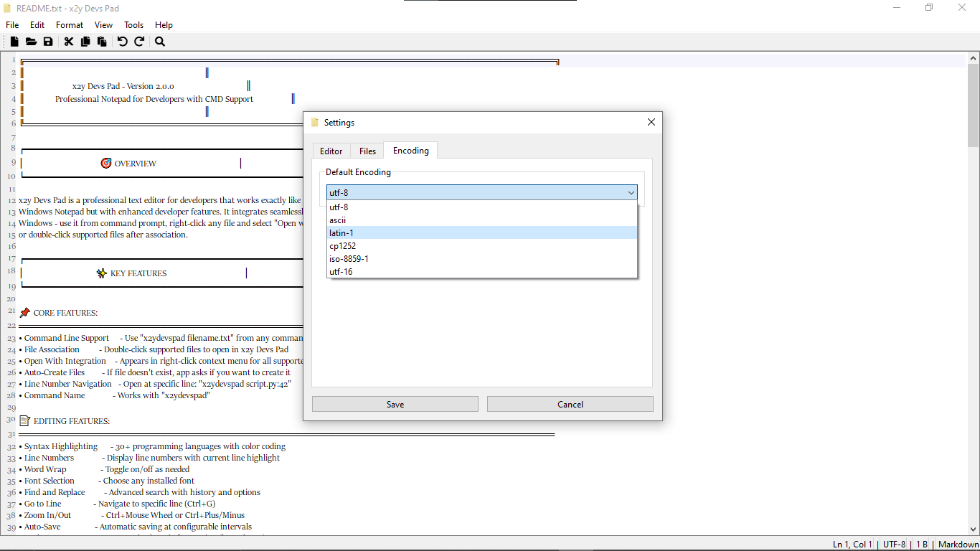Click the KEY FEATURES heading in the editor

(138, 273)
